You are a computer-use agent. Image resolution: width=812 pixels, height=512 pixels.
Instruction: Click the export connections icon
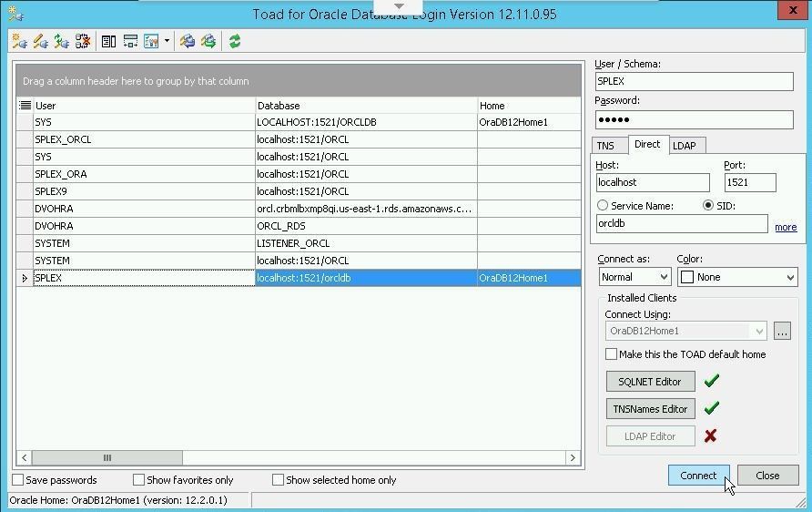click(x=208, y=41)
